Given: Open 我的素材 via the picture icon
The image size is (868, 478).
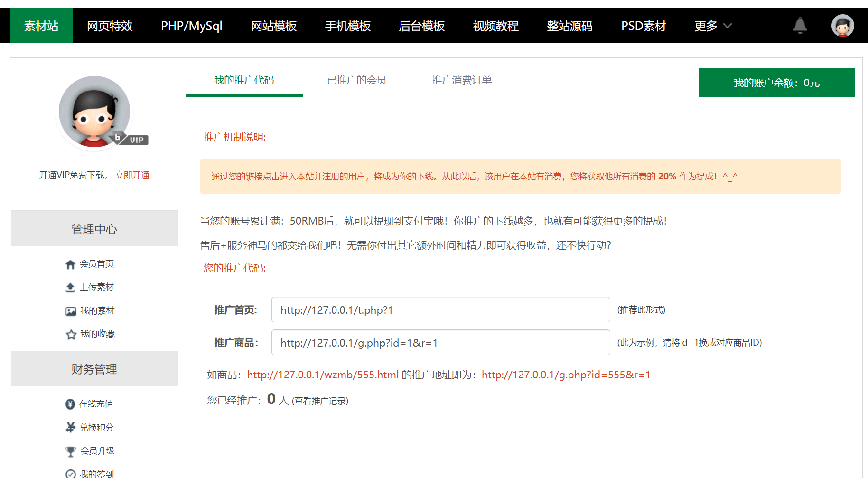Looking at the screenshot, I should click(71, 310).
